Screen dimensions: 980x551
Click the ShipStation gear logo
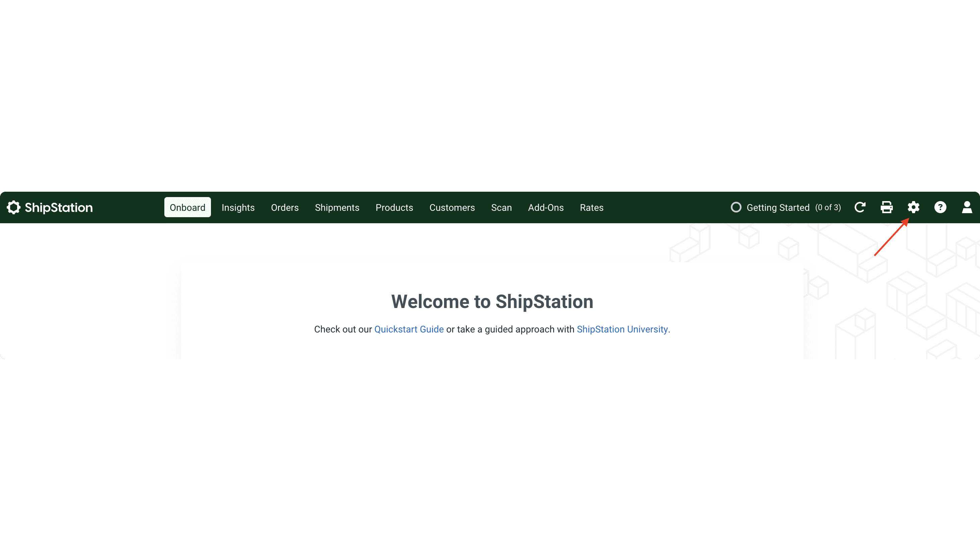pyautogui.click(x=14, y=207)
